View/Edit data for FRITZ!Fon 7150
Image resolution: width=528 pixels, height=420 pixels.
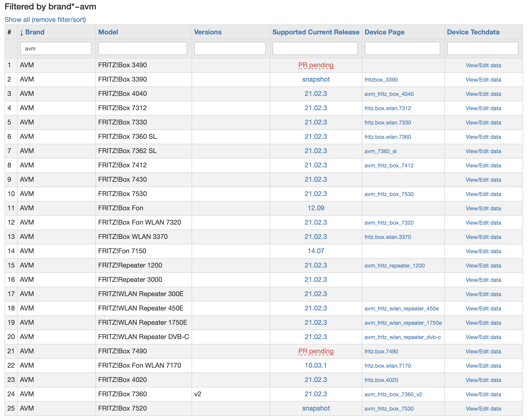point(483,251)
